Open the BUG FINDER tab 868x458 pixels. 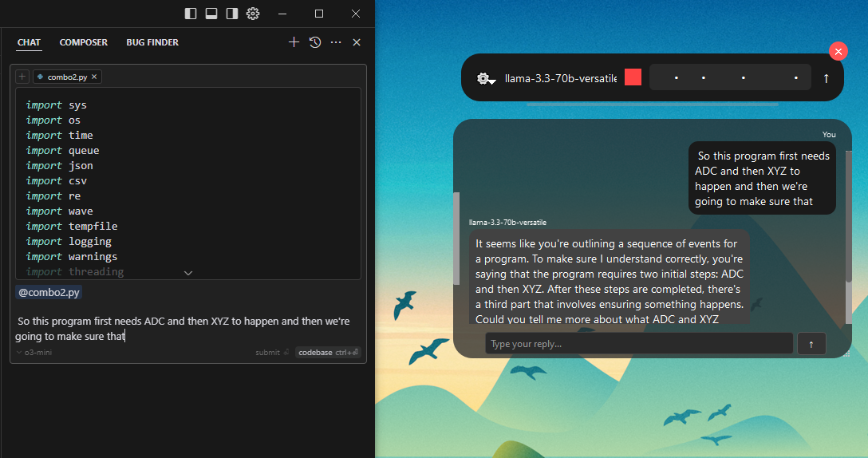pos(152,42)
